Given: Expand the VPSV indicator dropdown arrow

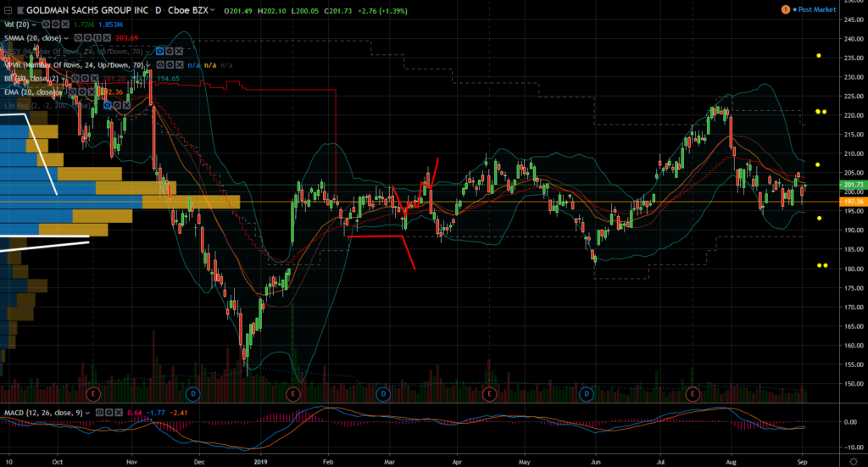Looking at the screenshot, I should (147, 52).
